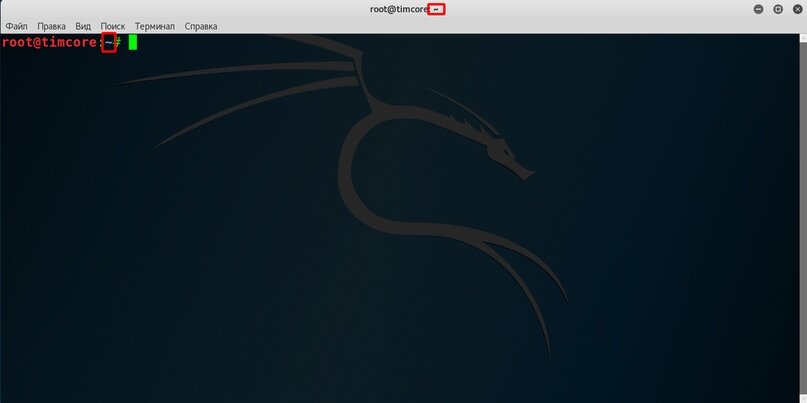
Task: Close the terminal window
Action: [x=798, y=9]
